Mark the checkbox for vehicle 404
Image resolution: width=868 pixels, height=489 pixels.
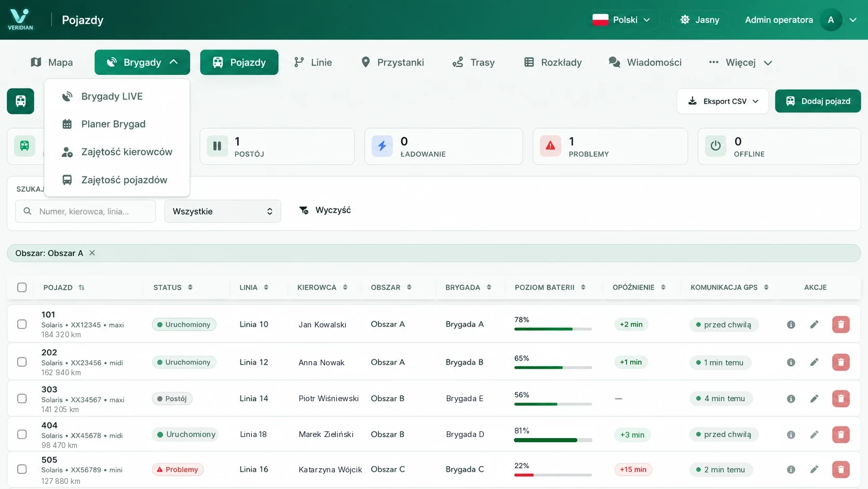[22, 434]
